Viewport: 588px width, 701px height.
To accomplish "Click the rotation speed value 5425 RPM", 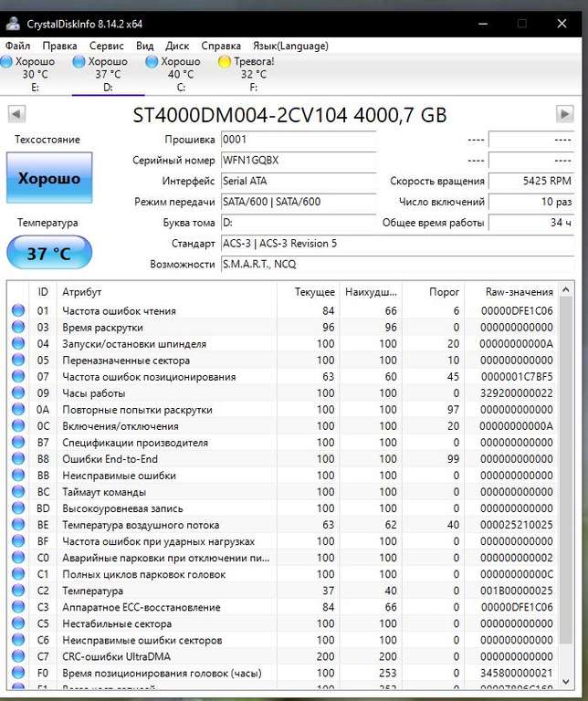I will pos(531,181).
